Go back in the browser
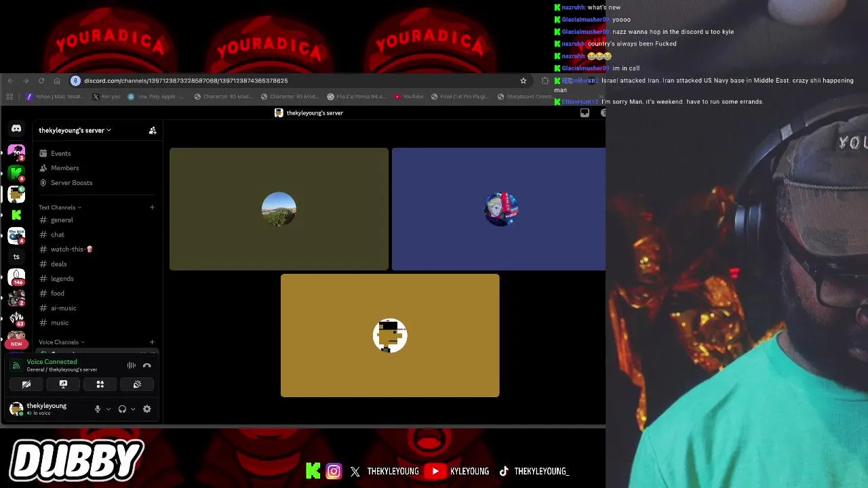The height and width of the screenshot is (488, 868). [10, 81]
